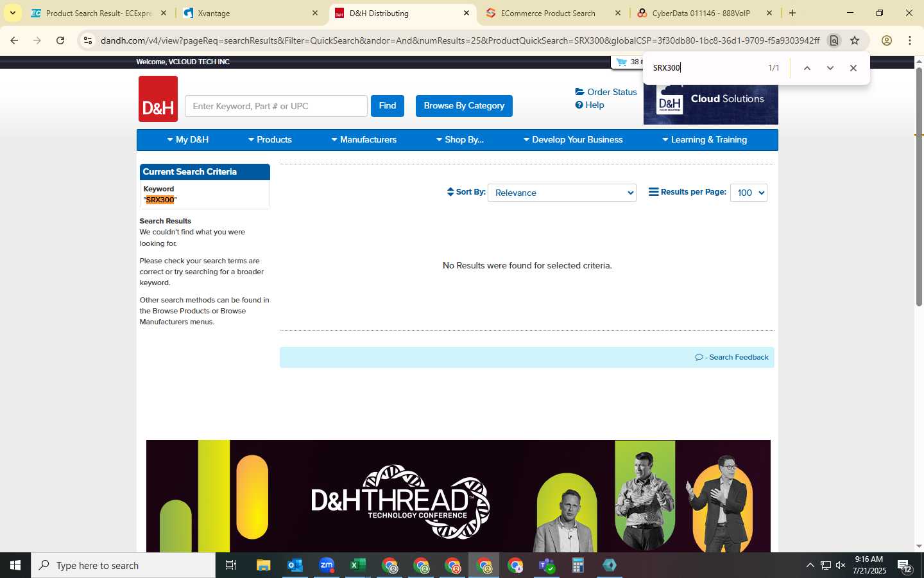Image resolution: width=924 pixels, height=578 pixels.
Task: Click the muted volume tray icon
Action: point(841,565)
